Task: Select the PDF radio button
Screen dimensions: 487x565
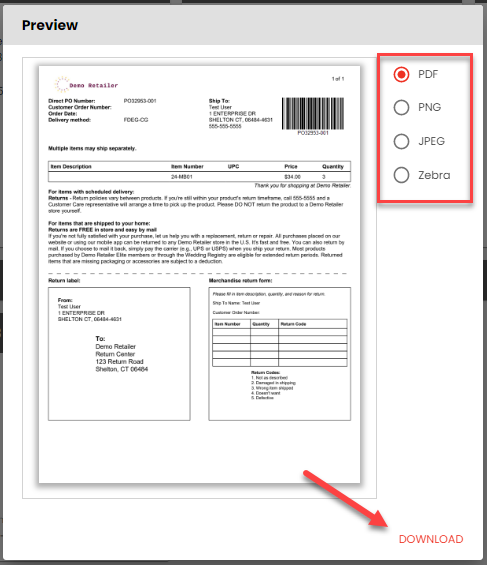Action: pyautogui.click(x=401, y=75)
